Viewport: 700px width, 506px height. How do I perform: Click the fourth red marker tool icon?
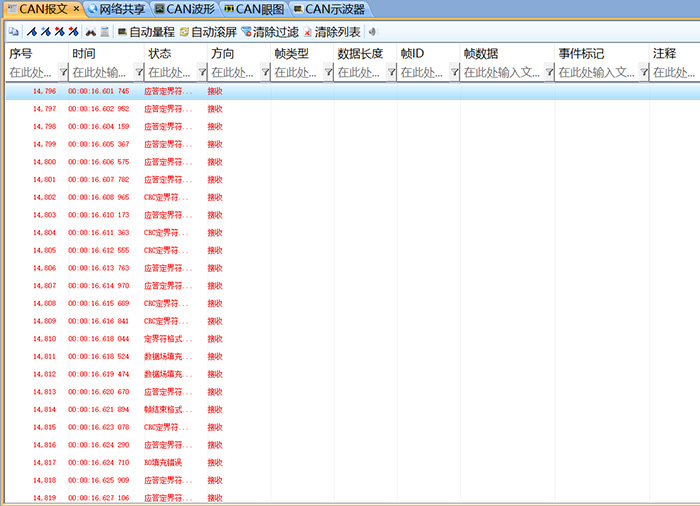[74, 32]
